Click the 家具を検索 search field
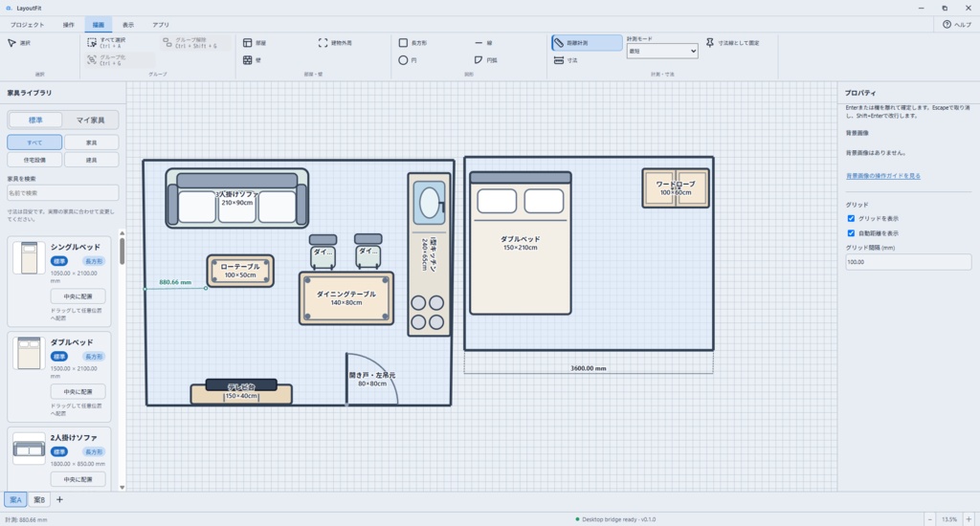The height and width of the screenshot is (526, 980). [62, 193]
